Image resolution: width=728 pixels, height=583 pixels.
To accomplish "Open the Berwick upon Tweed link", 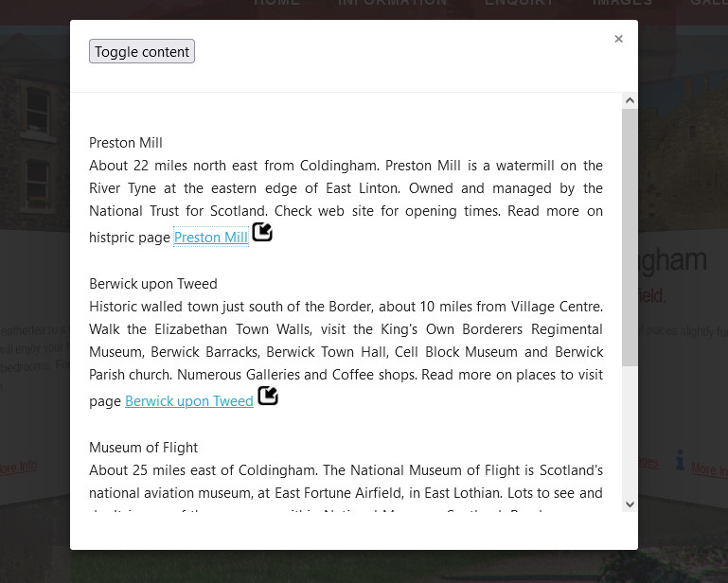I will click(x=189, y=401).
